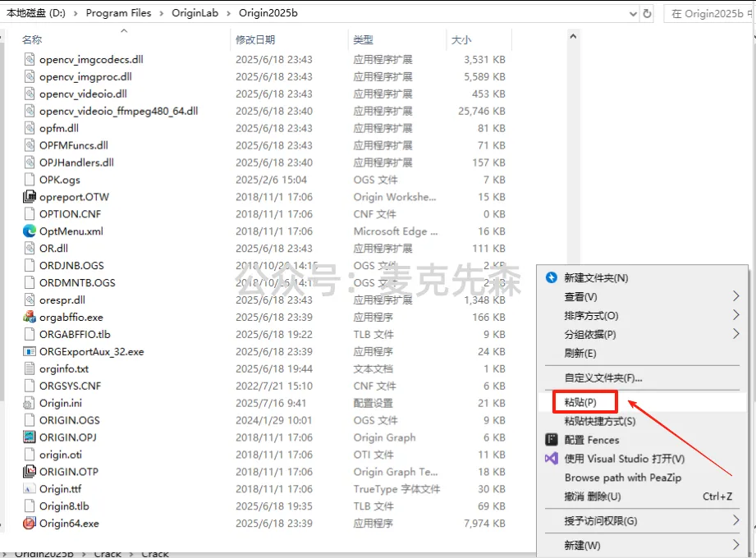Click the OptMenu.xml Edge icon
The width and height of the screenshot is (756, 558).
pyautogui.click(x=30, y=231)
